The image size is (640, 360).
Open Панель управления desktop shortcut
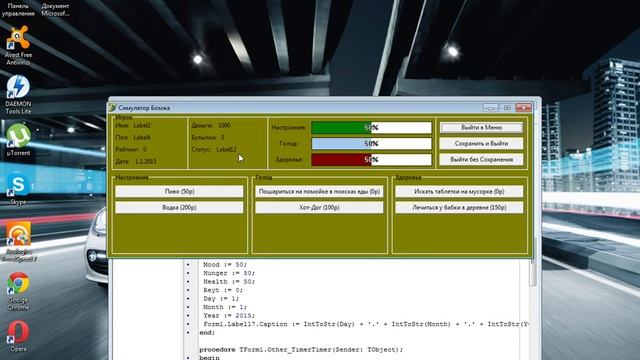click(x=18, y=10)
